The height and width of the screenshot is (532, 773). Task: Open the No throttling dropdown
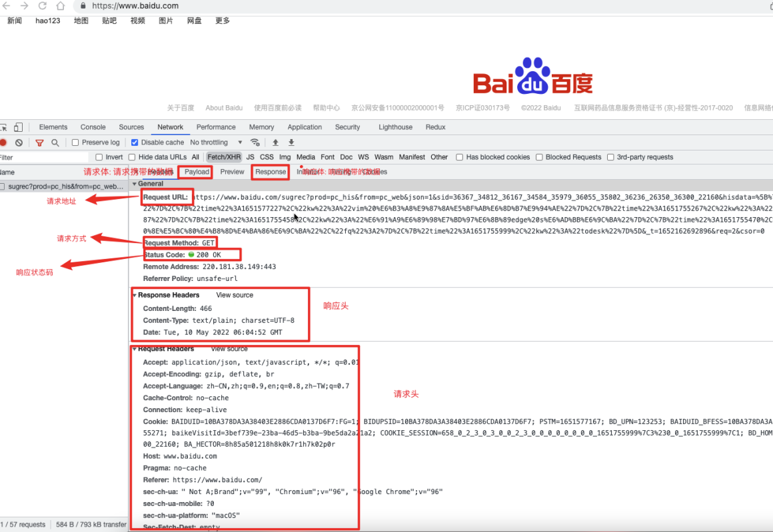click(x=216, y=142)
